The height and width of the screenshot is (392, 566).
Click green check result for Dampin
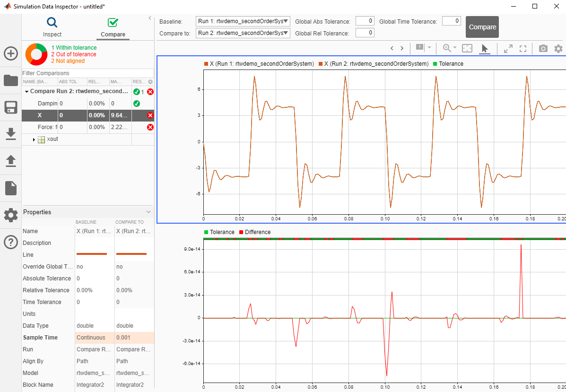coord(137,104)
